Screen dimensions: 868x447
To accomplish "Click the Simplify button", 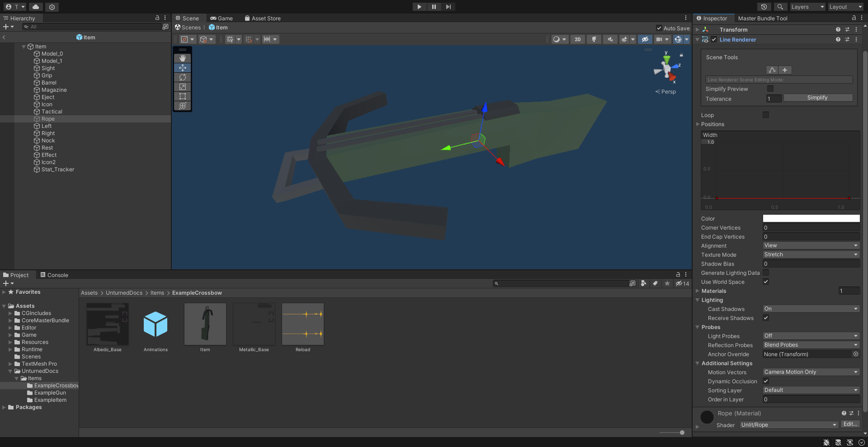I will [818, 98].
